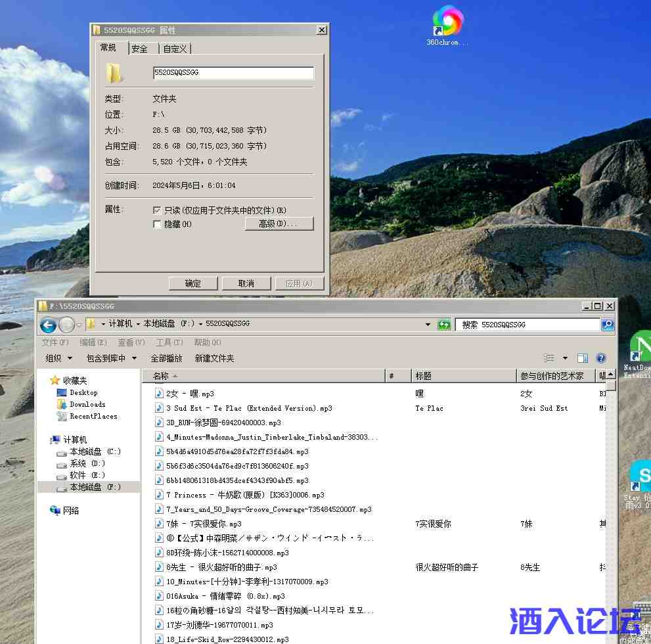Click the help question-mark icon
This screenshot has height=644, width=651.
[x=600, y=357]
